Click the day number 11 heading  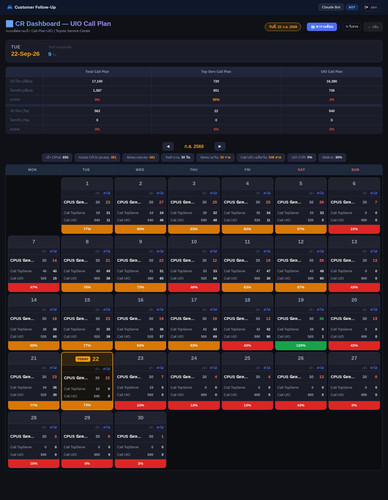247,242
